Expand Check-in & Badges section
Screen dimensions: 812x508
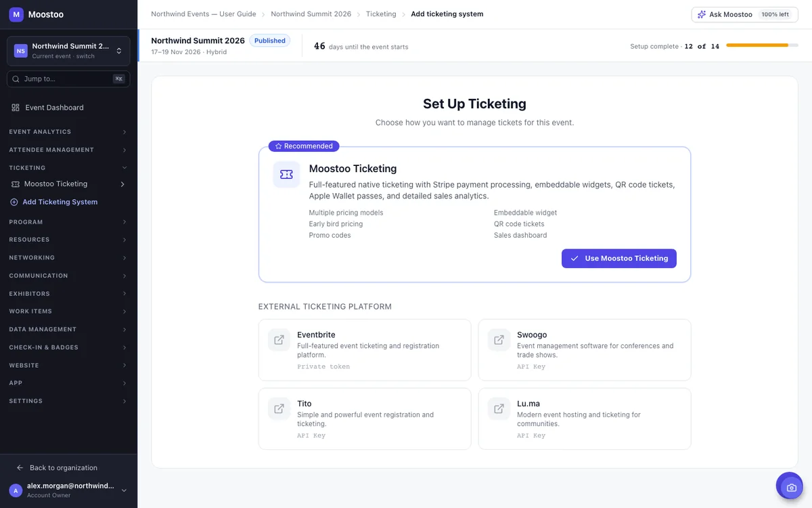68,347
